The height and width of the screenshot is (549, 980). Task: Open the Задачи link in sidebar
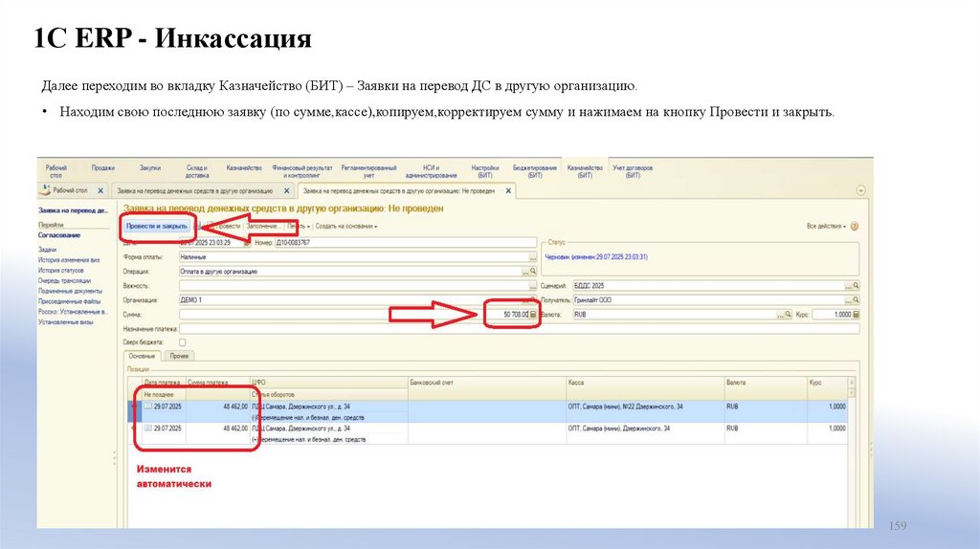coord(48,250)
